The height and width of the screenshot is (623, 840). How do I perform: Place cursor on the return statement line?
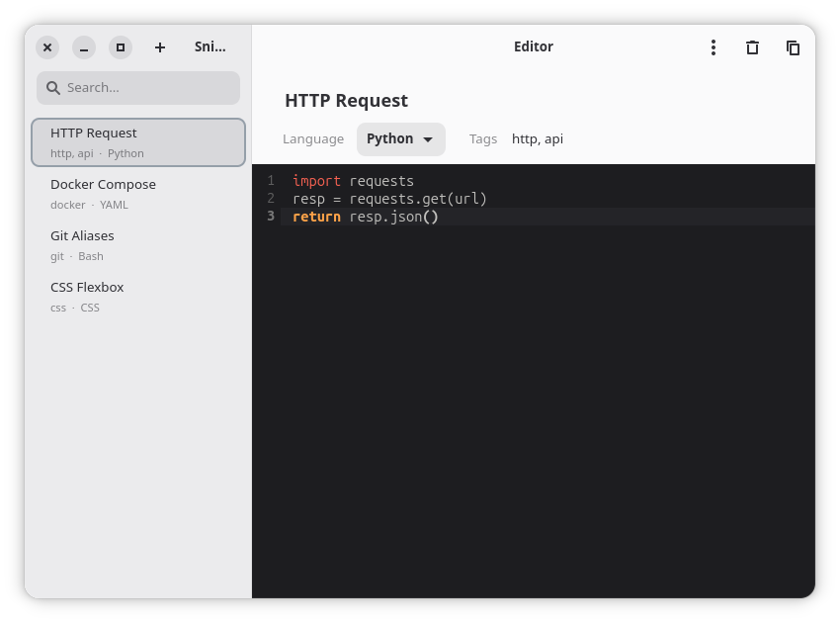[366, 217]
